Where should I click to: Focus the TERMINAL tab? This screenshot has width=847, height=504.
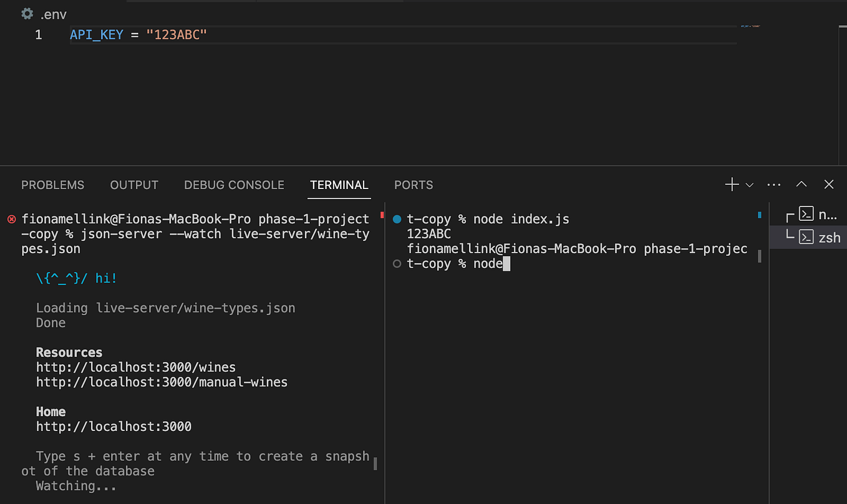[339, 185]
